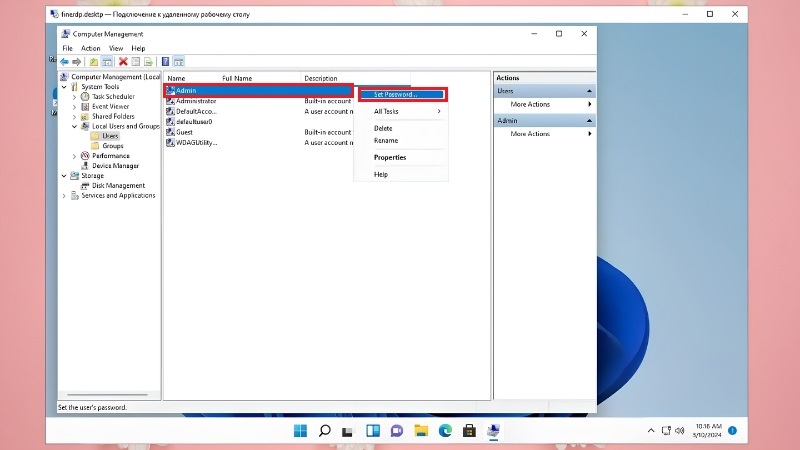Image resolution: width=800 pixels, height=450 pixels.
Task: Open Microsoft Edge from the taskbar
Action: point(445,431)
